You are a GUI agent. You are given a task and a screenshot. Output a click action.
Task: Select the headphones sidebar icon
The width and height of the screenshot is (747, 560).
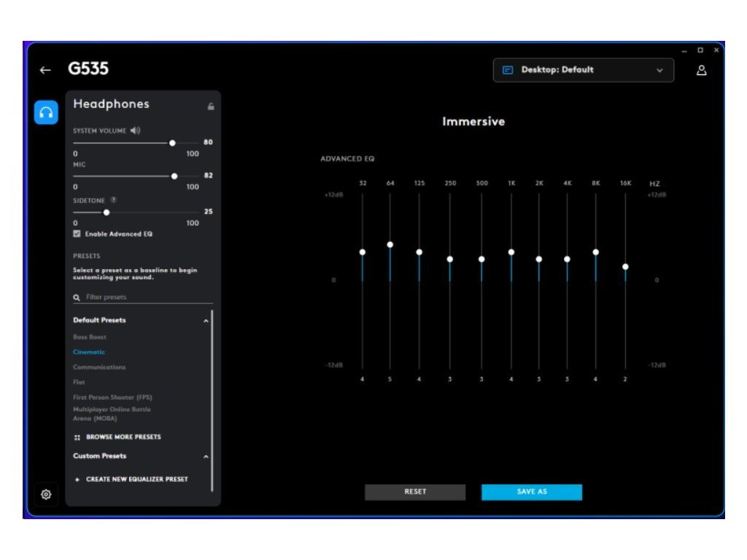pos(46,112)
